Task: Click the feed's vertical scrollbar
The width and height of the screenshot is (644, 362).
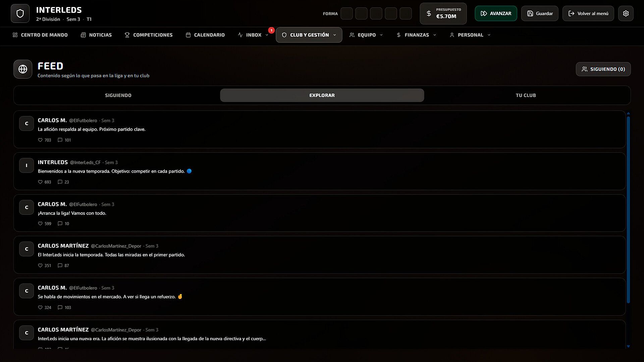Action: tap(628, 208)
